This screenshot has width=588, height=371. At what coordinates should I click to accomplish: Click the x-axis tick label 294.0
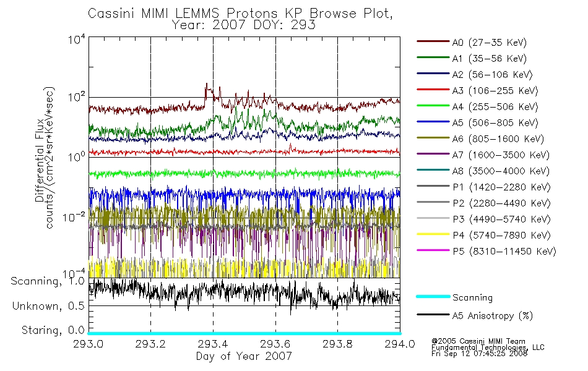coord(400,344)
